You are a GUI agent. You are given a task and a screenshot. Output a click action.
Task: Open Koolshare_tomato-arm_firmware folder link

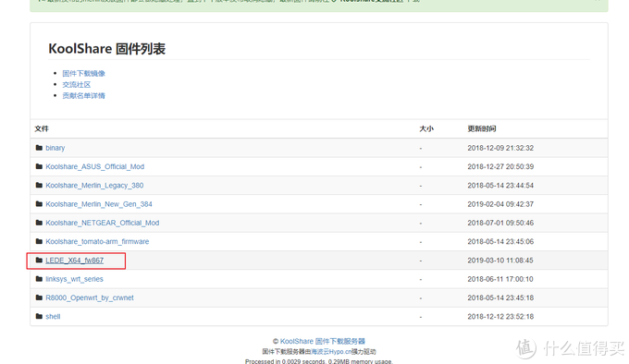(97, 241)
